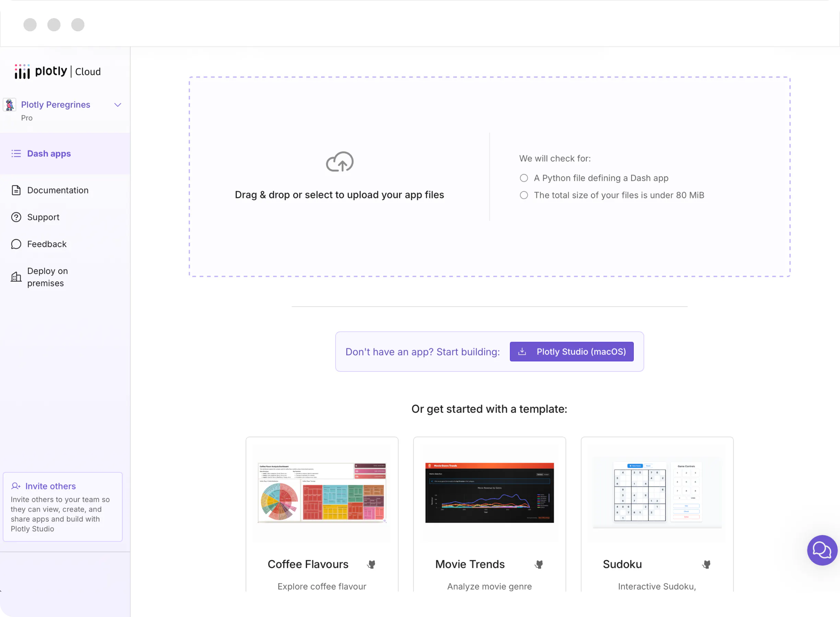Open the Dash apps menu item
Image resolution: width=840 pixels, height=617 pixels.
point(65,154)
